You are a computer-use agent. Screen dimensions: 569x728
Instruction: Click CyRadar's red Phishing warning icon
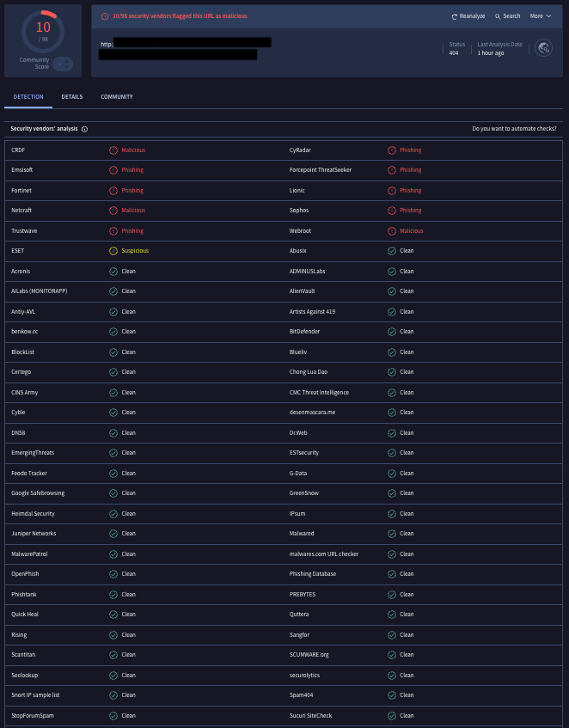click(392, 150)
